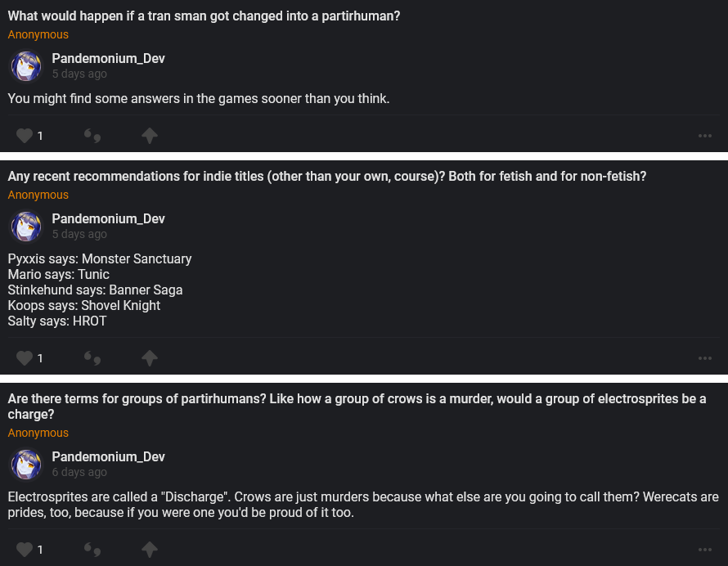Viewport: 728px width, 566px height.
Task: Click the tran sman partirhuman question heading
Action: point(204,16)
